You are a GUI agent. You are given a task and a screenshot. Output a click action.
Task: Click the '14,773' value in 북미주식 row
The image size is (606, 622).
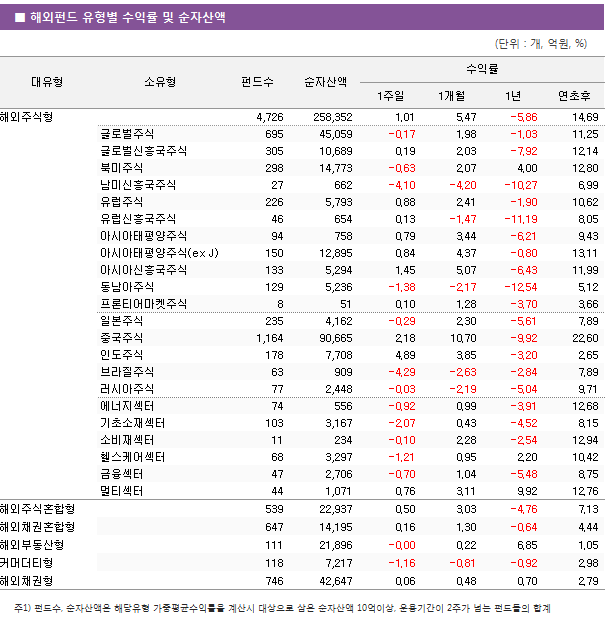(x=336, y=169)
